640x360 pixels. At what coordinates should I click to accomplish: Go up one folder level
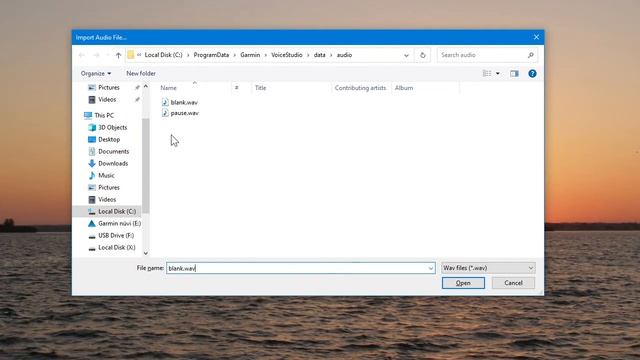(118, 55)
